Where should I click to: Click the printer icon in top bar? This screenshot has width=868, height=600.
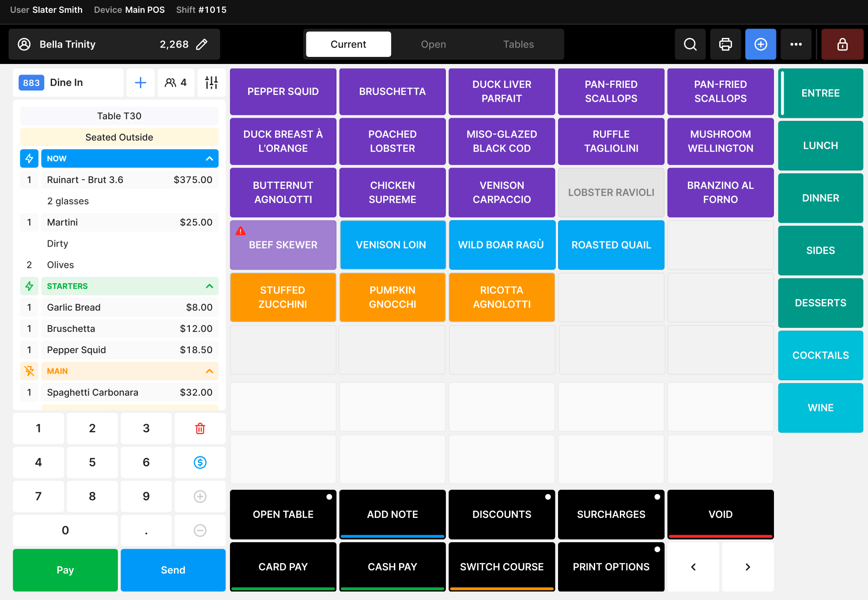click(x=725, y=44)
